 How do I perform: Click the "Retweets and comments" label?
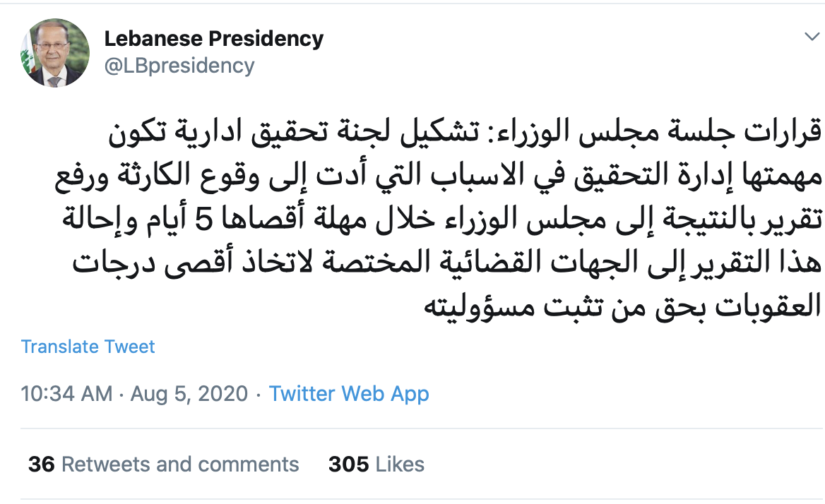pos(180,464)
